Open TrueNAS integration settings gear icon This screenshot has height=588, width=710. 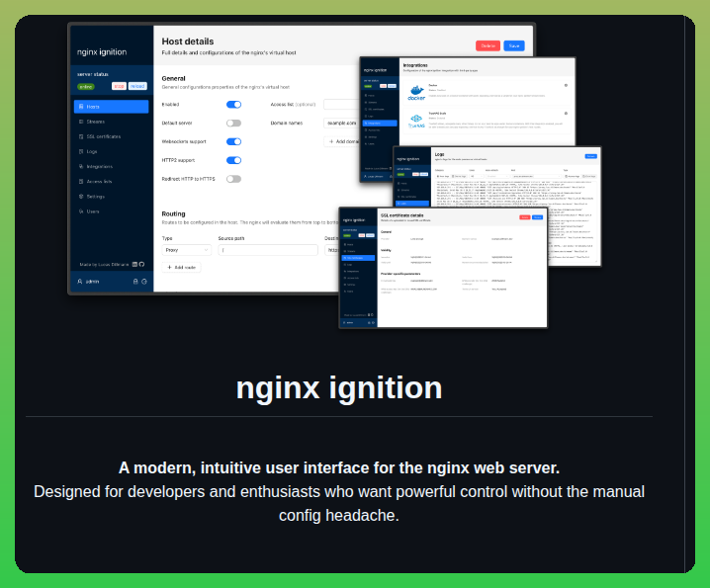point(566,114)
